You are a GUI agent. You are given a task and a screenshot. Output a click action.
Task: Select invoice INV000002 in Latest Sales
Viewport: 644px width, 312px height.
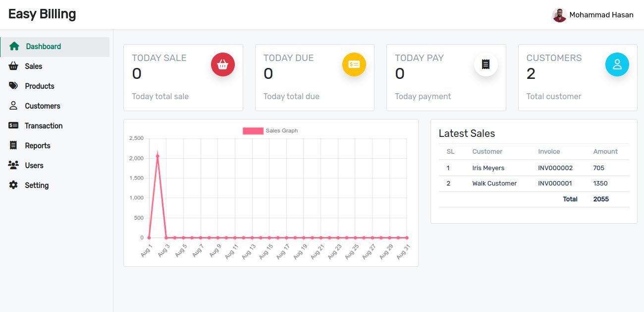[x=555, y=168]
